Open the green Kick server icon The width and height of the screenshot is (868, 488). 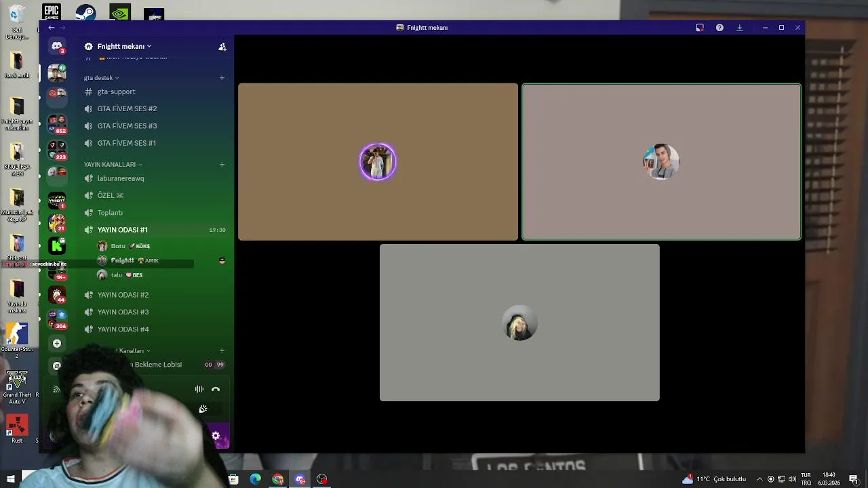pos(57,245)
